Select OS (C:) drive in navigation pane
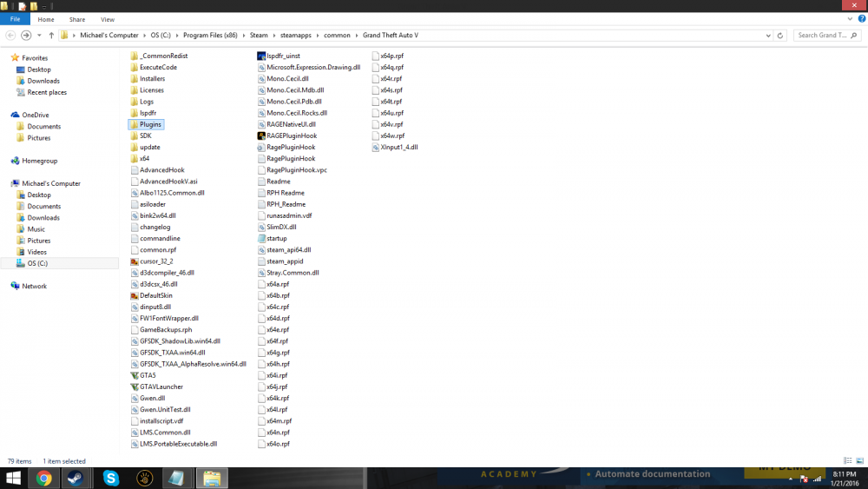Image resolution: width=868 pixels, height=489 pixels. tap(37, 263)
